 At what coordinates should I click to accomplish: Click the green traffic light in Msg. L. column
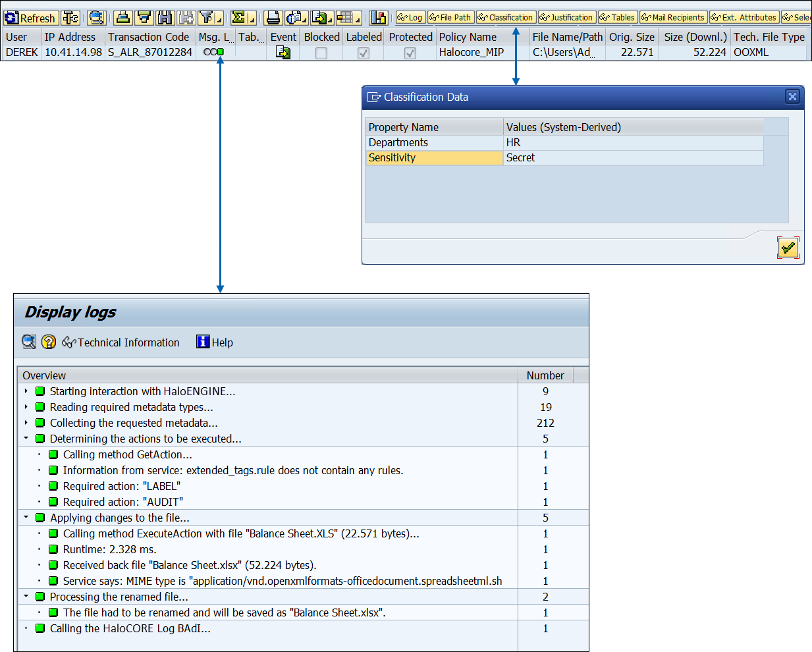(221, 52)
